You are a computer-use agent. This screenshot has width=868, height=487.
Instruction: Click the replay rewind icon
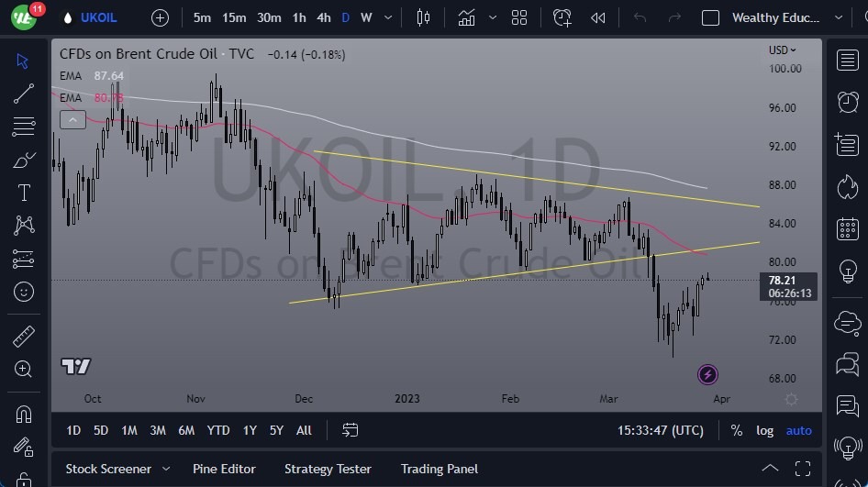(x=598, y=17)
